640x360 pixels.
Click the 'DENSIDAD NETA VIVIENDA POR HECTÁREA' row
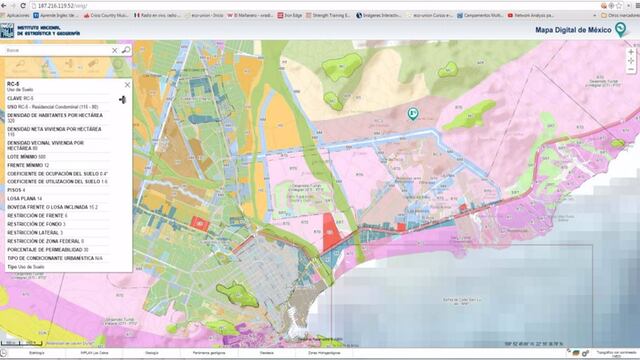pyautogui.click(x=58, y=131)
